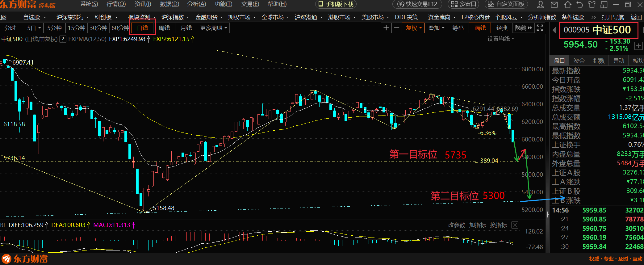Select the 15分钟 period
Viewport: 644px width, 265px height.
click(x=77, y=28)
